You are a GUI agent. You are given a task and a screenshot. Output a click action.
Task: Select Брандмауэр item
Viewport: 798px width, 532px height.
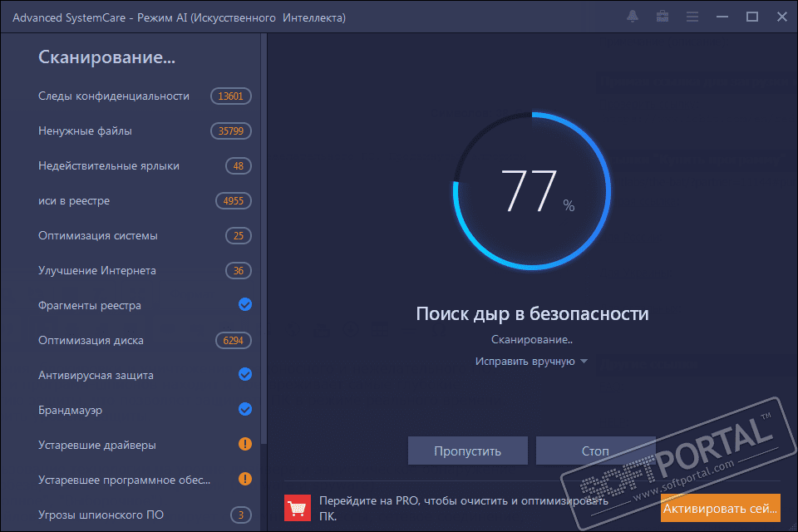coord(70,411)
